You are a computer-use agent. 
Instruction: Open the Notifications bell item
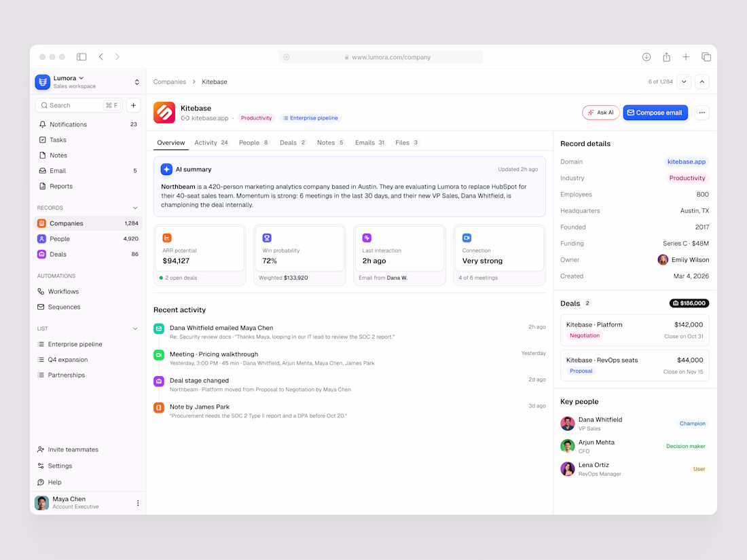pyautogui.click(x=87, y=124)
